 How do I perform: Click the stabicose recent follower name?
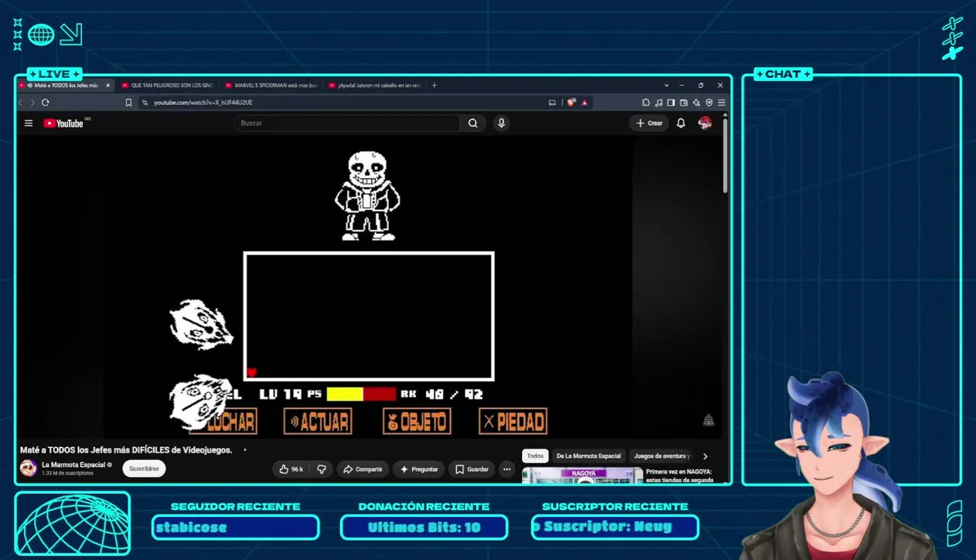tap(191, 527)
